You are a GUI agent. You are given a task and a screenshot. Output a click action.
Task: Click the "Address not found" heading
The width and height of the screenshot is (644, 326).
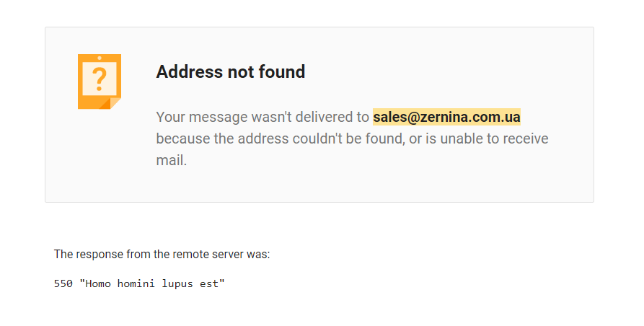click(x=231, y=72)
